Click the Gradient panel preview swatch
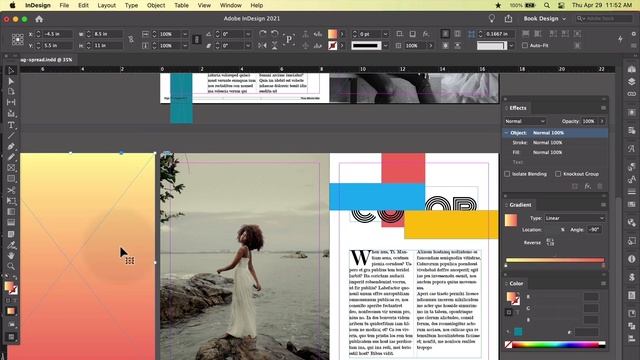 [x=511, y=220]
